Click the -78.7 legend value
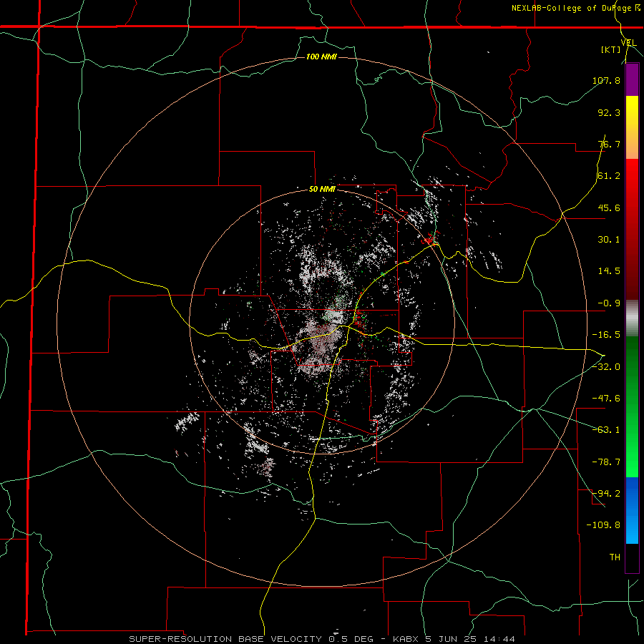 pyautogui.click(x=606, y=462)
